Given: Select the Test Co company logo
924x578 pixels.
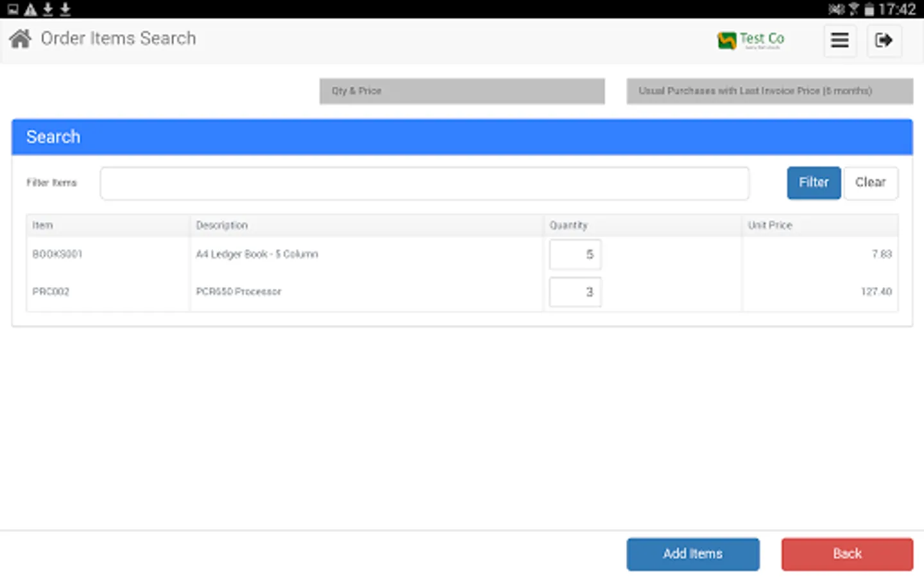Looking at the screenshot, I should pos(749,40).
